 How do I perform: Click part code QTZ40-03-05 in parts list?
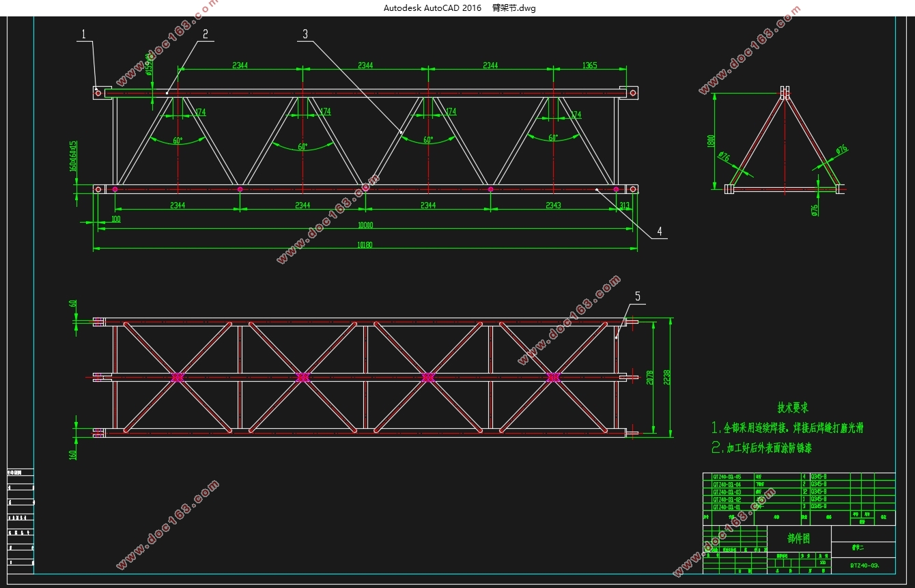click(x=727, y=477)
